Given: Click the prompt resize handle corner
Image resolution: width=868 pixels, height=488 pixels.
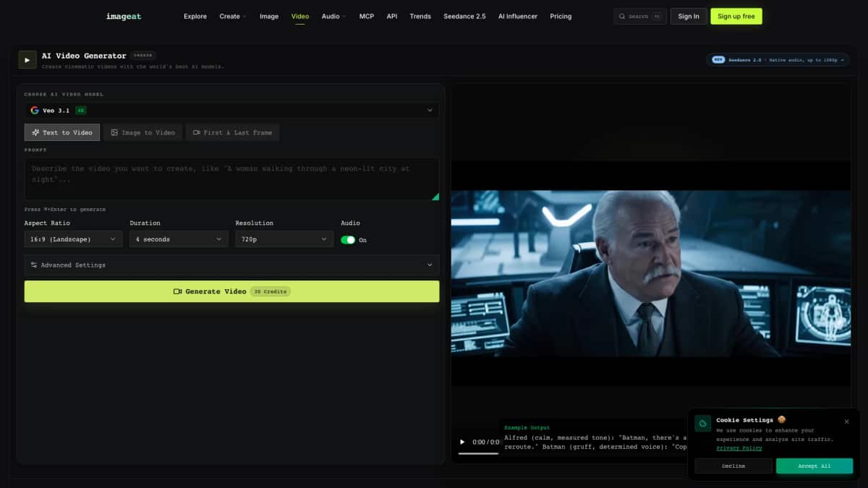Looking at the screenshot, I should pos(435,196).
